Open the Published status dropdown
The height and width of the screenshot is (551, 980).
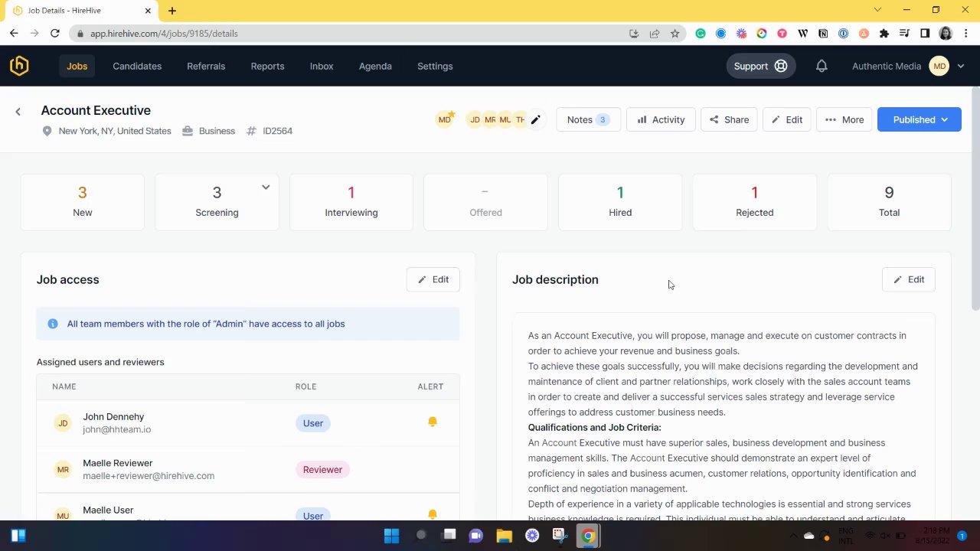point(919,119)
